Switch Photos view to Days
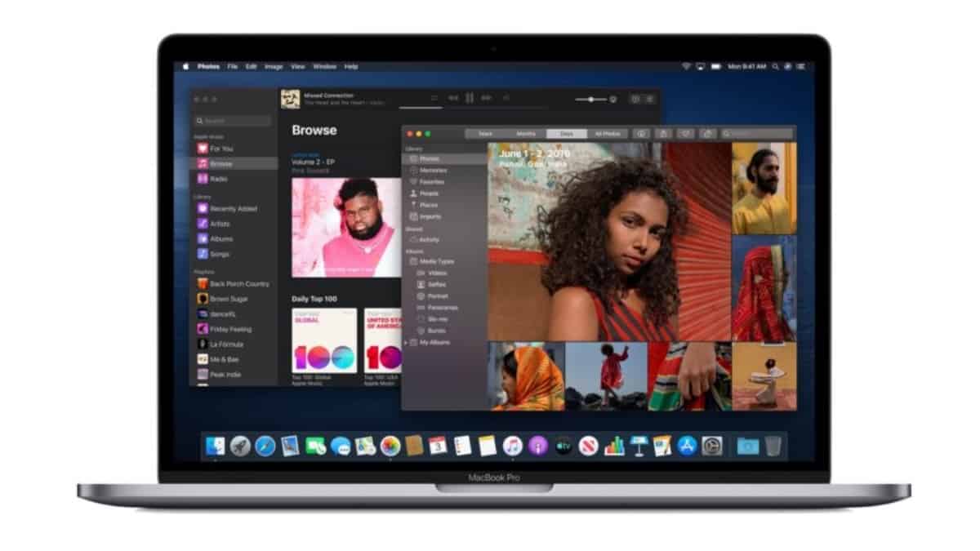 (x=567, y=133)
